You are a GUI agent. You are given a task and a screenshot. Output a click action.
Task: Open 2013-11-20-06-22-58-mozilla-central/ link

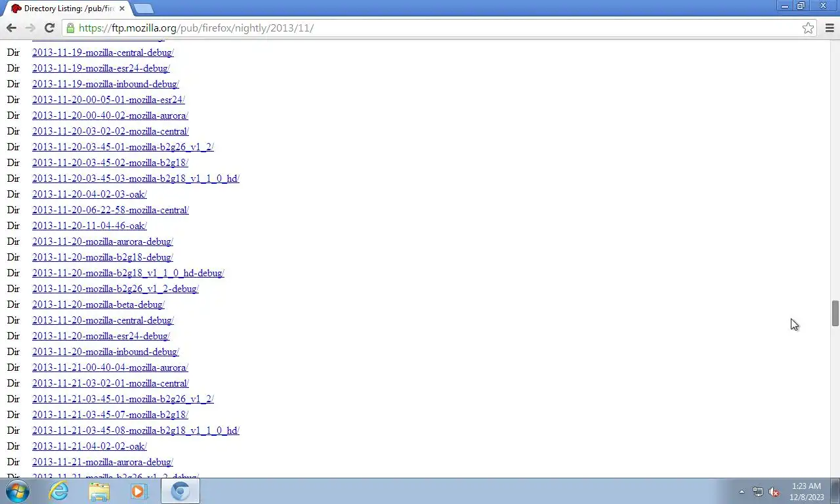(x=110, y=210)
